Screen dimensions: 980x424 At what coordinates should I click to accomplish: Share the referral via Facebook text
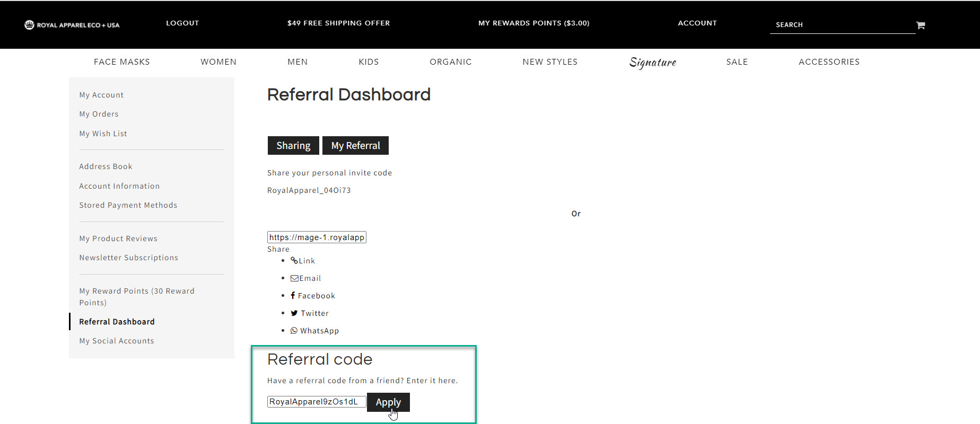click(x=317, y=296)
